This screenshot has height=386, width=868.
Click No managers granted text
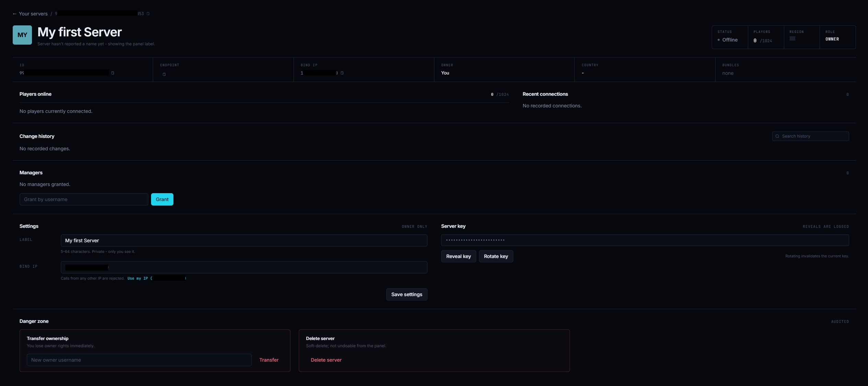45,184
